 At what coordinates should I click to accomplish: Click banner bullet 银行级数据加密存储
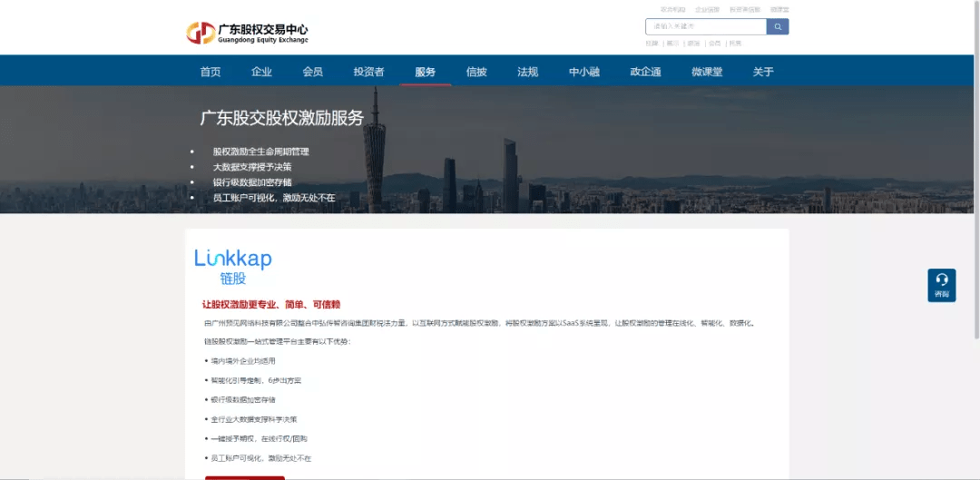click(x=252, y=182)
